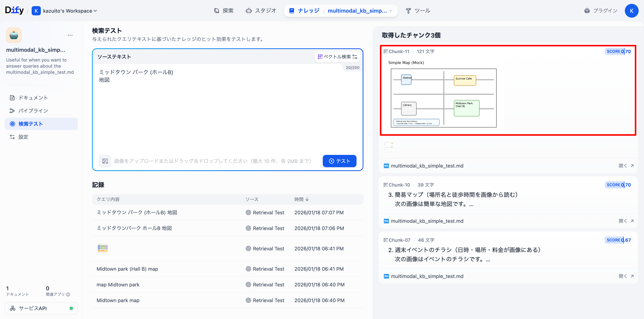Open ベクトル検索 retrieval settings
The height and width of the screenshot is (319, 644).
(x=338, y=57)
